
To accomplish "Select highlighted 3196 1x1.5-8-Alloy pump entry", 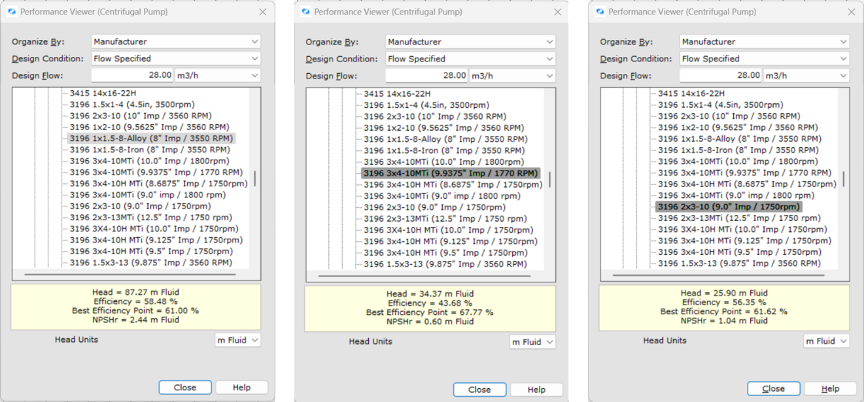I will click(151, 139).
